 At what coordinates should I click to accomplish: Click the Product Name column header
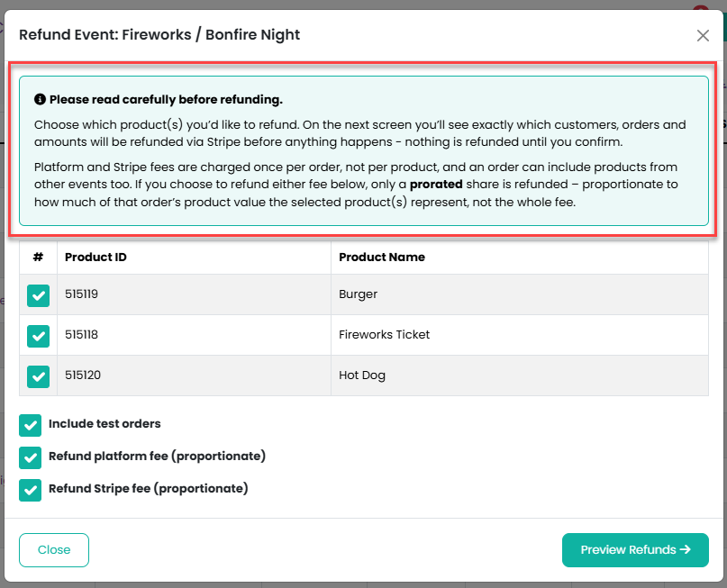pos(520,258)
